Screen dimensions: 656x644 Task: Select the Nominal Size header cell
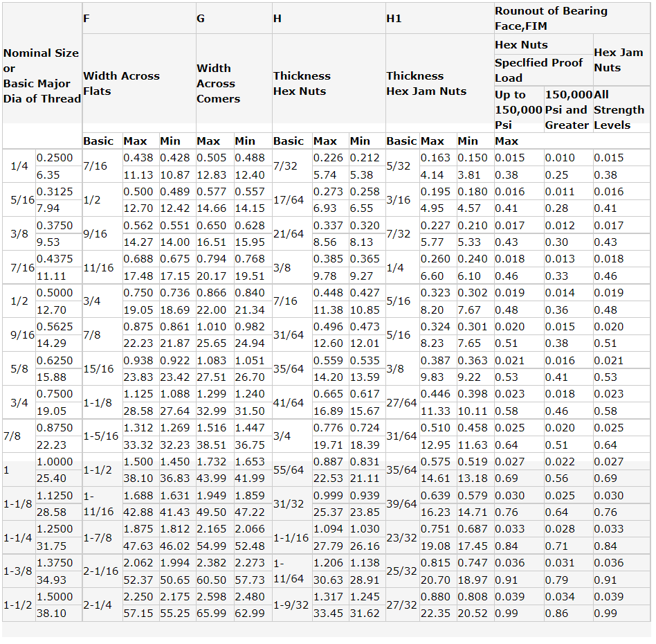[x=42, y=75]
